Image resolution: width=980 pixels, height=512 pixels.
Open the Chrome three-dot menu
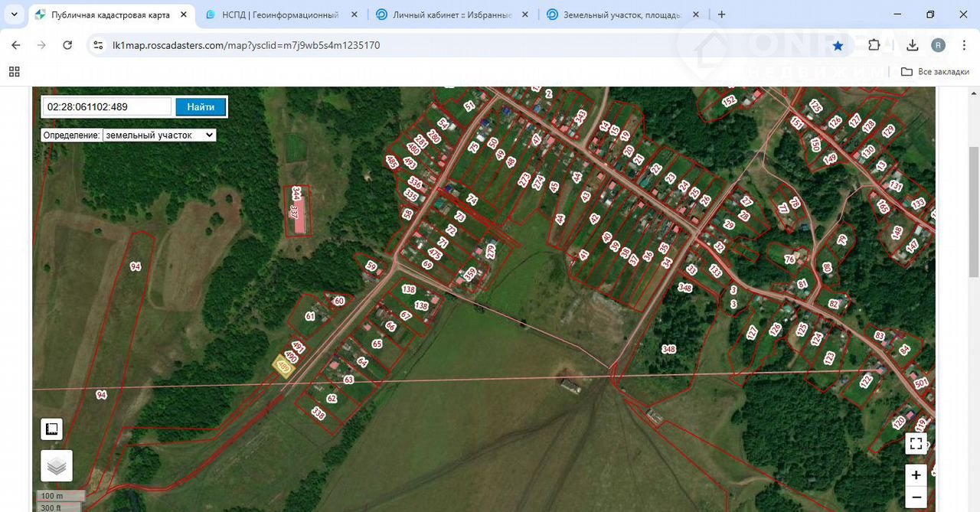pyautogui.click(x=964, y=45)
